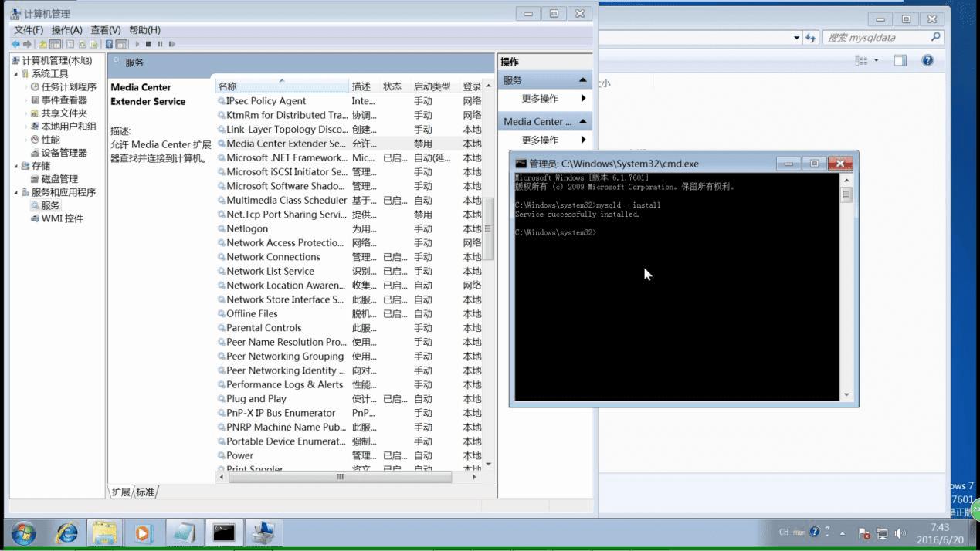Open the 操作(A) menu
The image size is (980, 551).
point(69,29)
